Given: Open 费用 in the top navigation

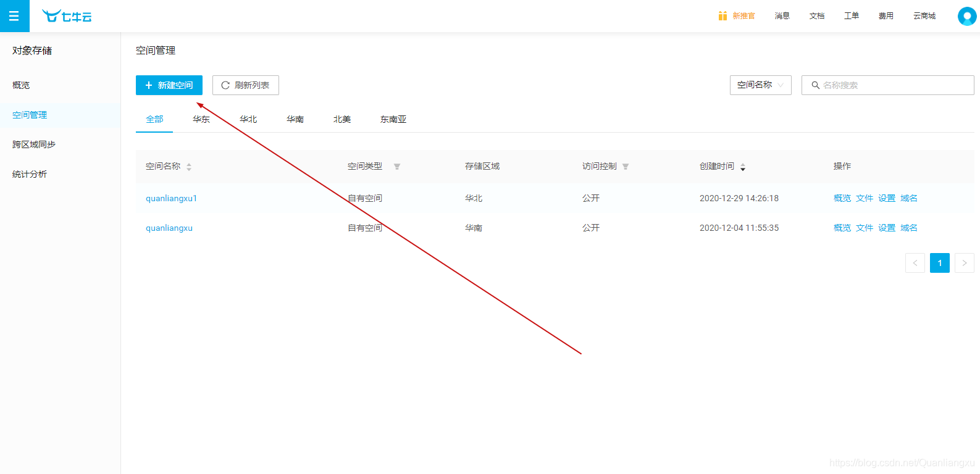Looking at the screenshot, I should click(886, 16).
